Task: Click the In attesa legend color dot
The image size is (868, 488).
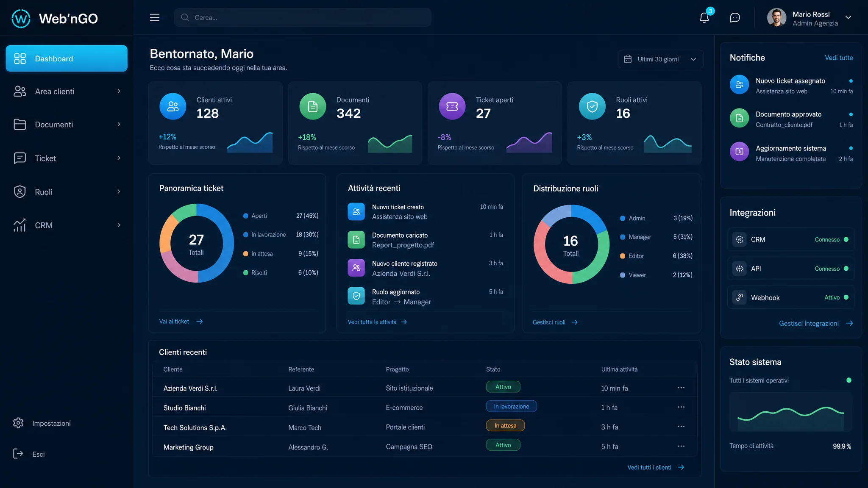Action: click(x=246, y=254)
